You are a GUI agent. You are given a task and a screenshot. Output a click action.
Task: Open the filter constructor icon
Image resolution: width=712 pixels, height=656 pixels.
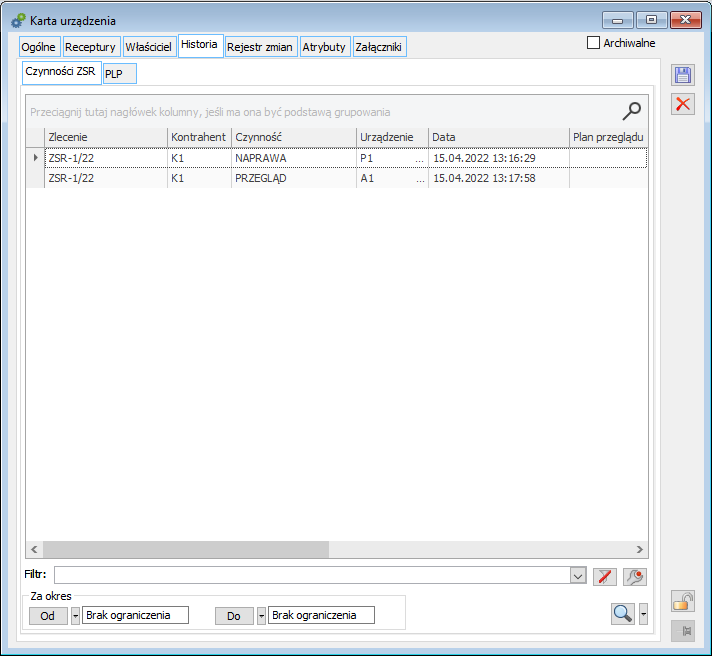(x=635, y=575)
